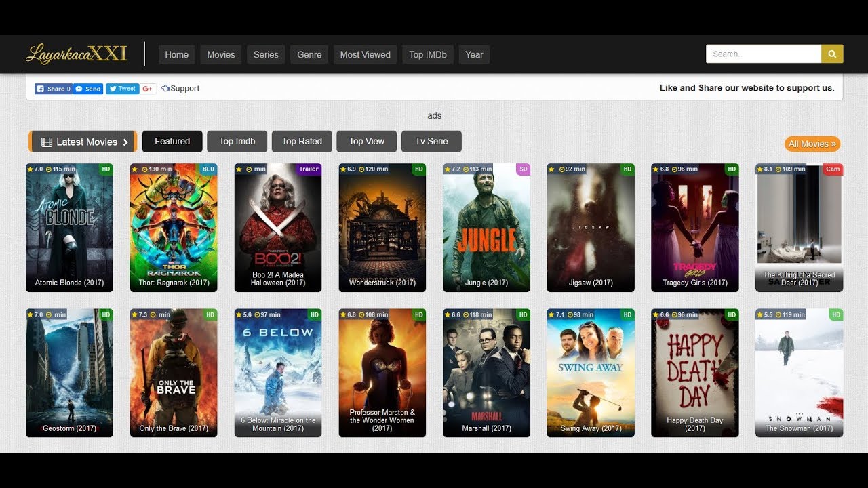Open the Happy Death Day (2017) poster

click(x=695, y=373)
